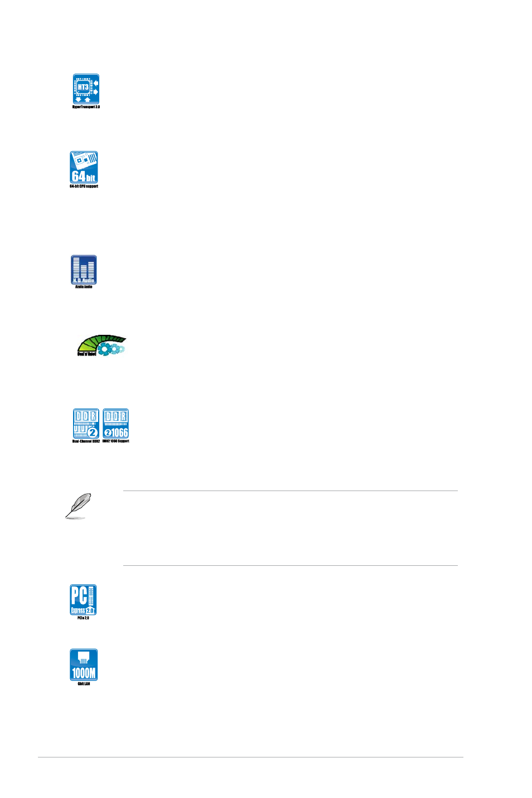
Task: Click the green Cool'n'Quiet fan gauge graphic
Action: click(101, 345)
